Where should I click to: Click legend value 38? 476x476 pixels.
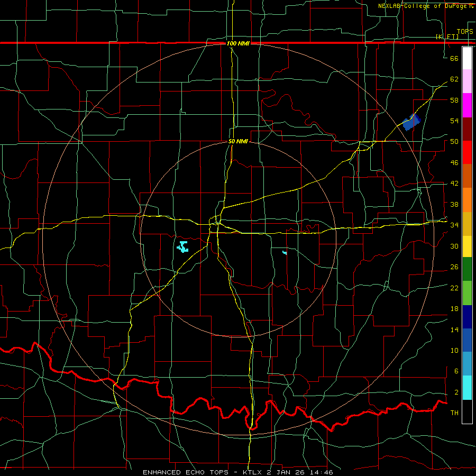coord(454,204)
